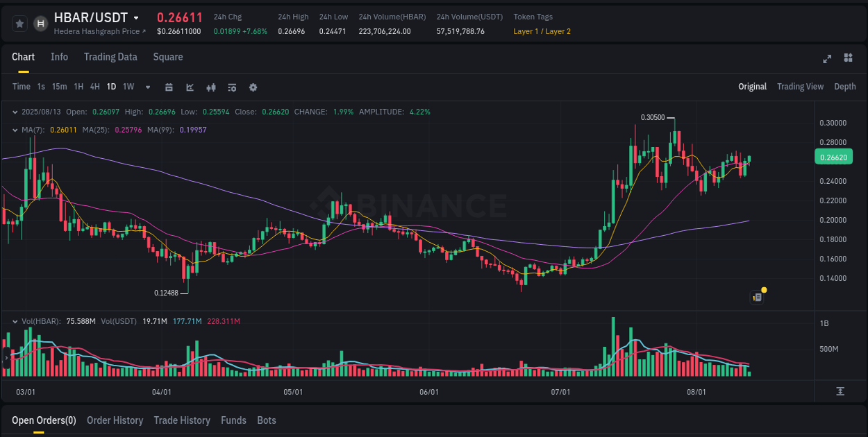Collapse the MA indicator values row
The height and width of the screenshot is (437, 868).
[x=15, y=129]
